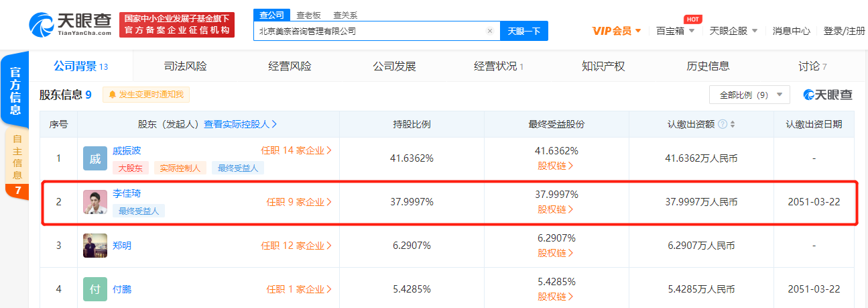Open shareholder 戚振波's name link
868x308 pixels.
tap(127, 150)
